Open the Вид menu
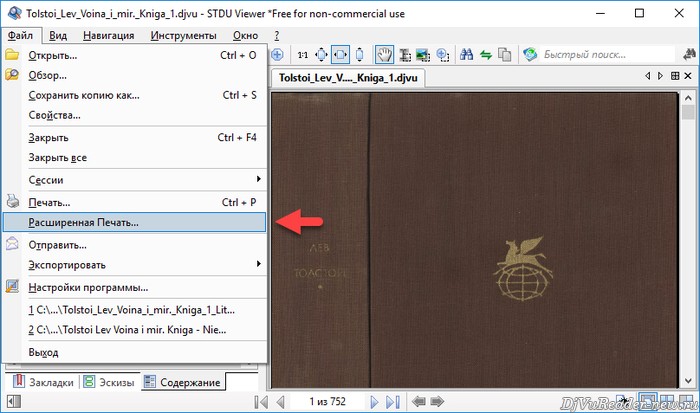The height and width of the screenshot is (413, 700). coord(58,35)
